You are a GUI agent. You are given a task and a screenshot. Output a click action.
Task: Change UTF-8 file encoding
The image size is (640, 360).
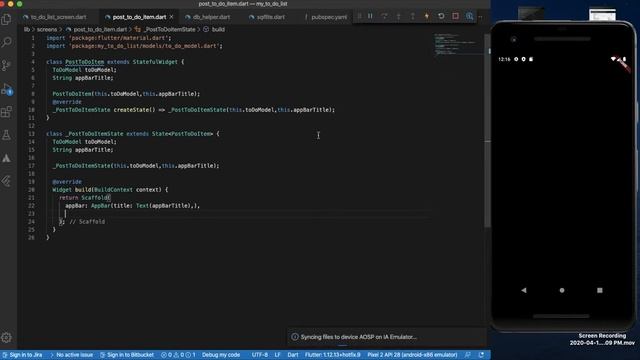point(260,355)
